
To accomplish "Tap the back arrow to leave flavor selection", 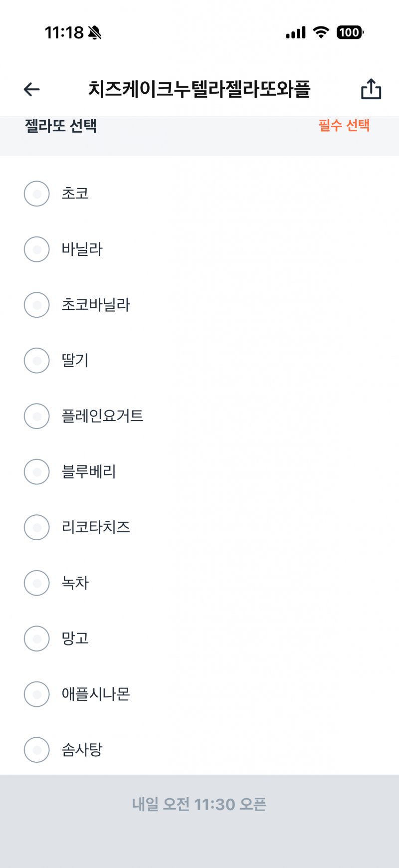I will point(31,88).
